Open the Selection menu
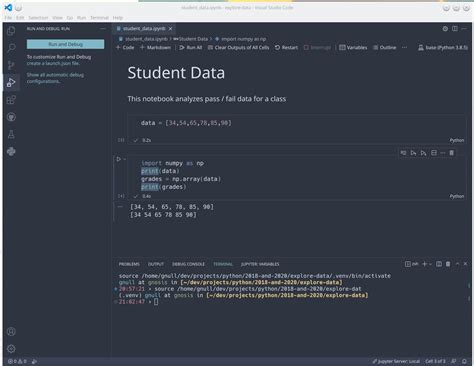This screenshot has width=474, height=366. (38, 18)
